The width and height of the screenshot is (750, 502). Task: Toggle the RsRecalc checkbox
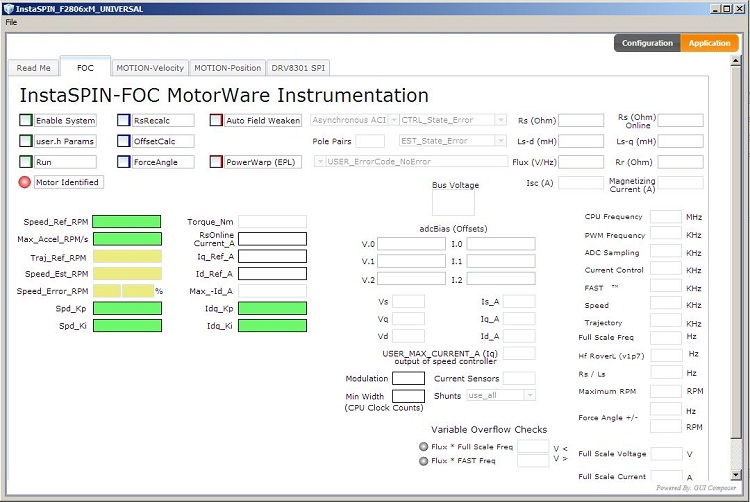pos(124,120)
